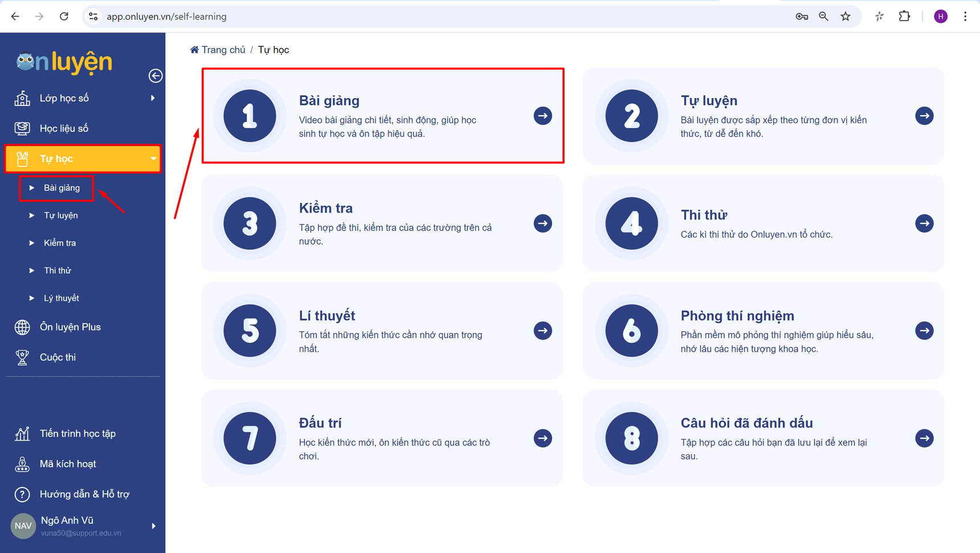Open Tiến trình học tập via its chart icon
The image size is (980, 553).
tap(22, 433)
